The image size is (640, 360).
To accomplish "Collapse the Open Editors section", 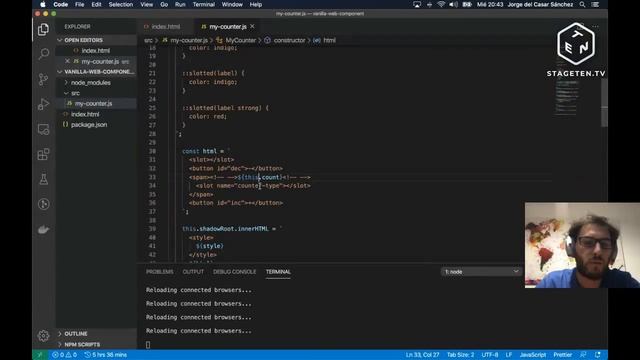I will (x=96, y=40).
